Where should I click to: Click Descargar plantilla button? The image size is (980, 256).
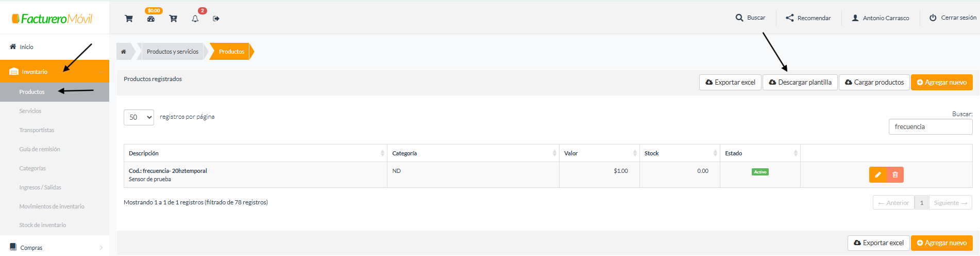coord(800,82)
